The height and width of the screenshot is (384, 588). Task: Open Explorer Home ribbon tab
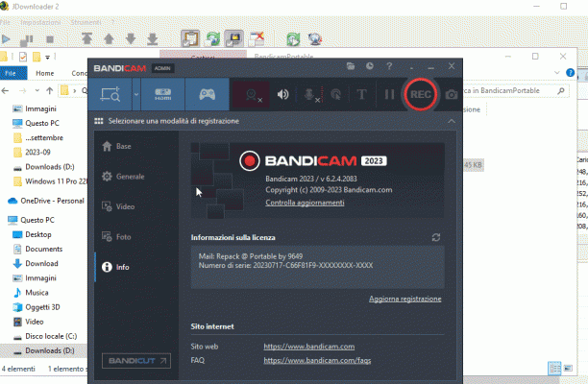(x=45, y=73)
